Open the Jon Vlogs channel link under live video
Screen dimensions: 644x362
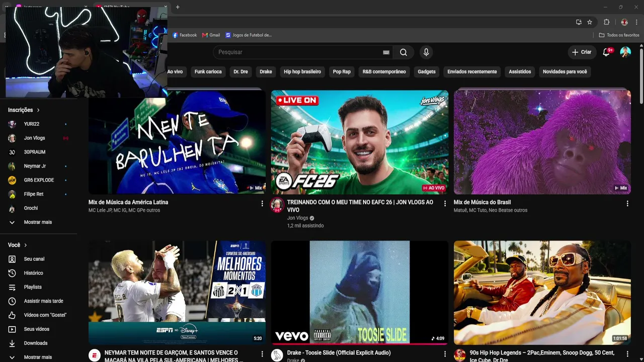point(297,218)
